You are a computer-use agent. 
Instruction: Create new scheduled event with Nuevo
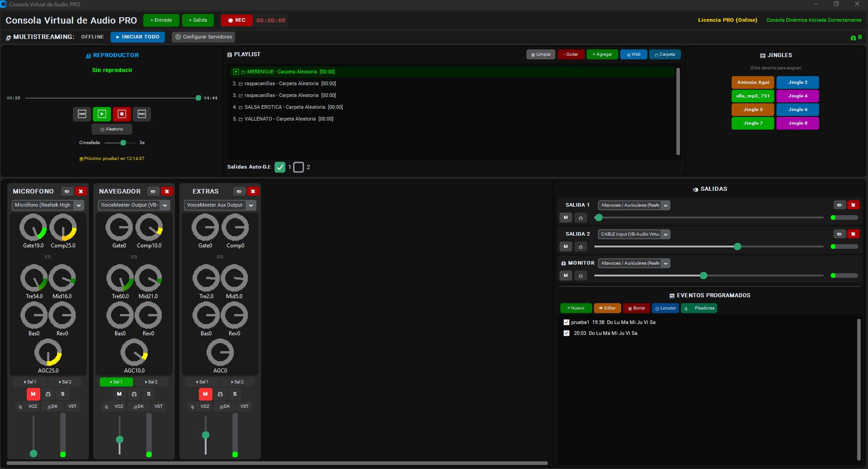(x=576, y=308)
